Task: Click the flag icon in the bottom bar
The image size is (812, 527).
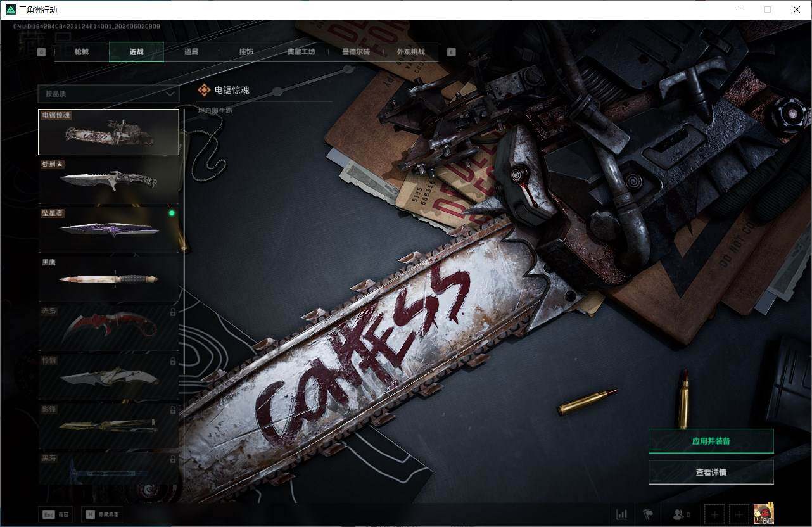Action: 647,514
